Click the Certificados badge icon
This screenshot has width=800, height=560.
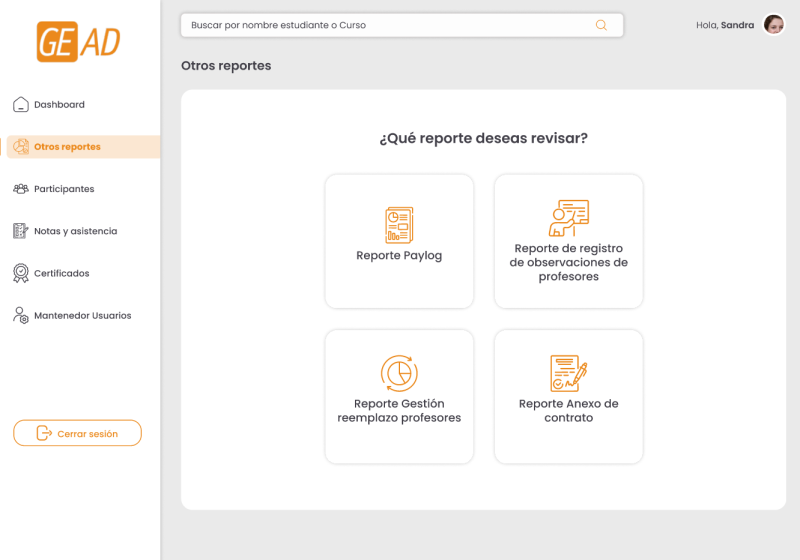point(20,273)
